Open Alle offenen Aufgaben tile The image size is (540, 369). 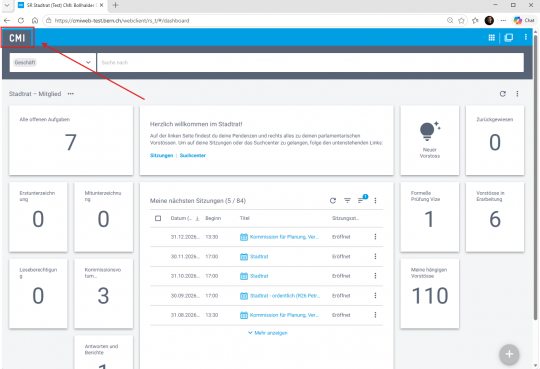71,140
